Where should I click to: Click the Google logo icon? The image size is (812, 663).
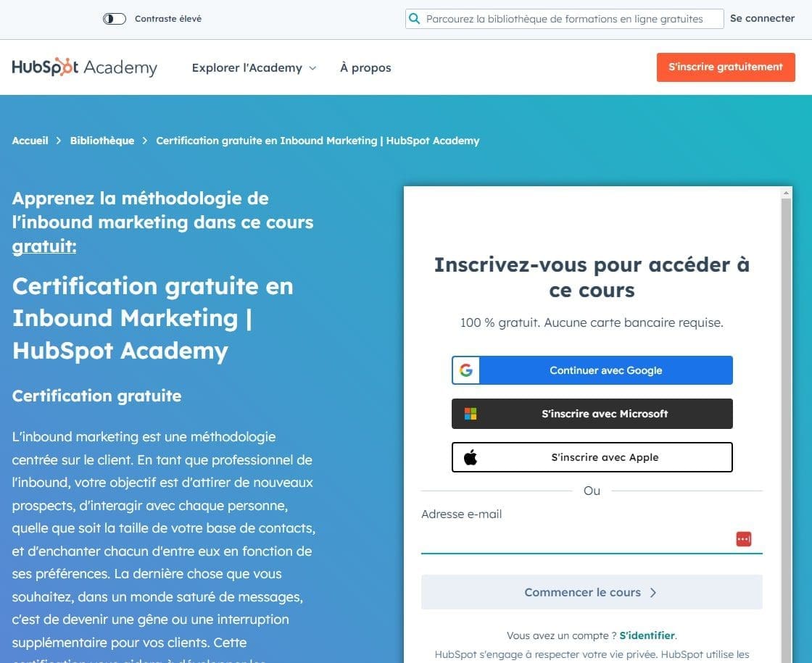point(466,370)
